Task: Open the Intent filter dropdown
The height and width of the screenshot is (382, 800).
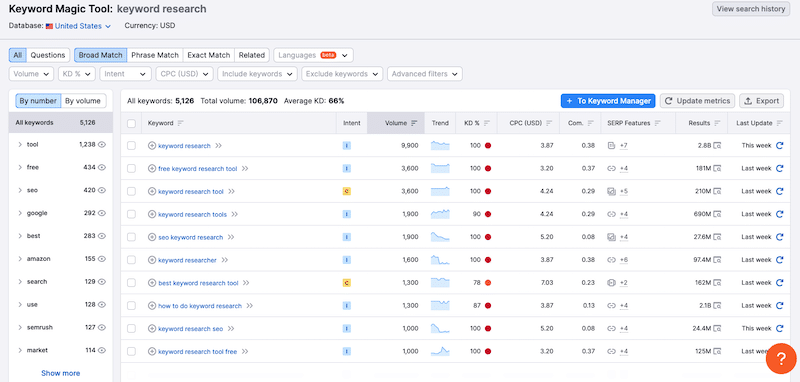Action: pos(126,74)
